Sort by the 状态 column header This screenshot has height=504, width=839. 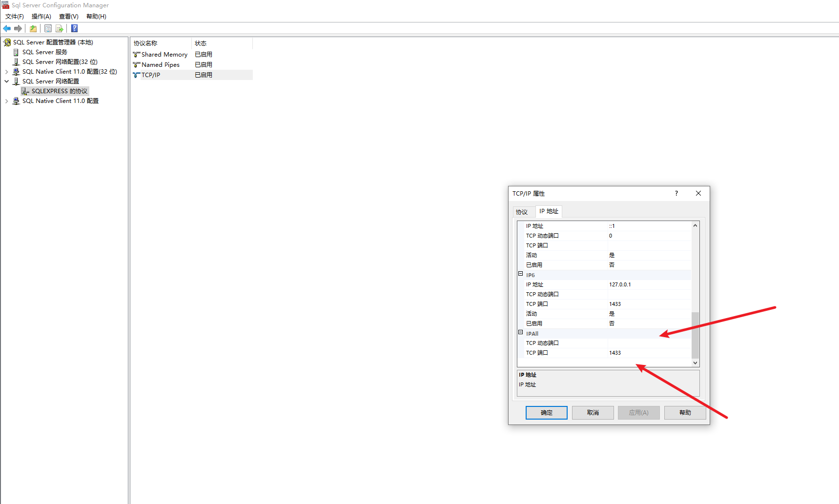222,43
